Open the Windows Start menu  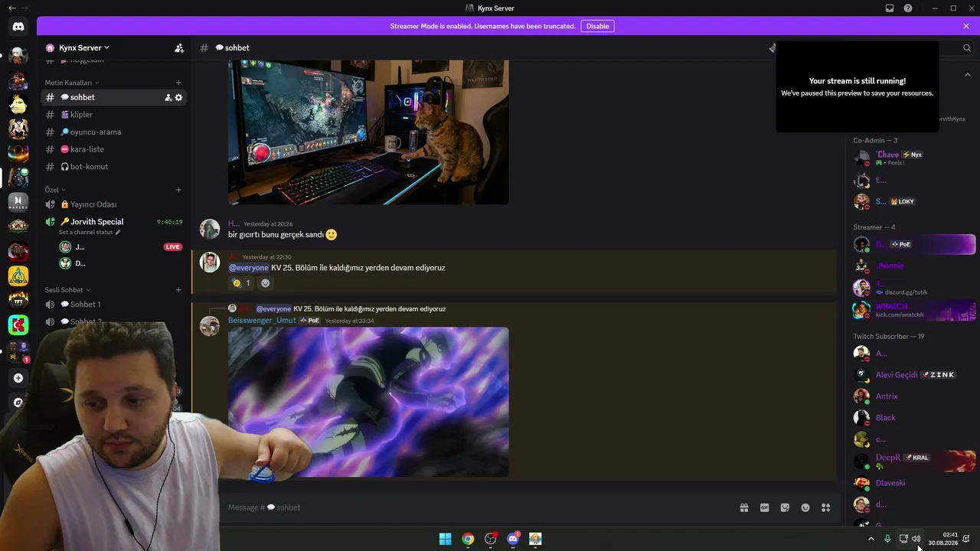point(445,539)
